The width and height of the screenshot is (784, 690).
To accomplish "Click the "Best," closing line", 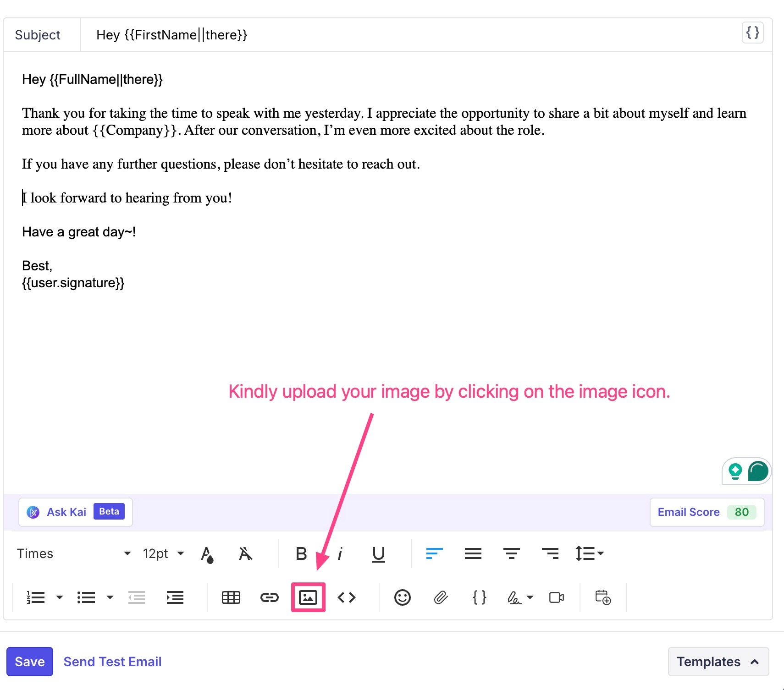I will tap(37, 266).
